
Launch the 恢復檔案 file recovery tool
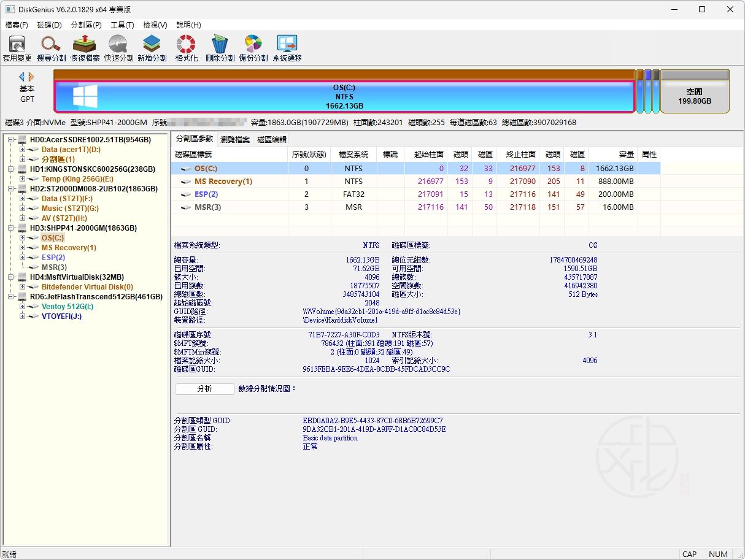[85, 48]
